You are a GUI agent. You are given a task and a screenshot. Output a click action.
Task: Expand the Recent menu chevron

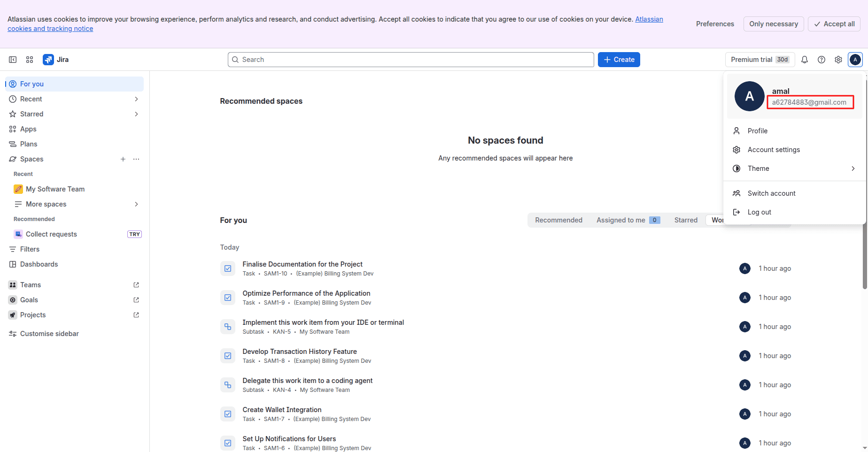pos(136,99)
